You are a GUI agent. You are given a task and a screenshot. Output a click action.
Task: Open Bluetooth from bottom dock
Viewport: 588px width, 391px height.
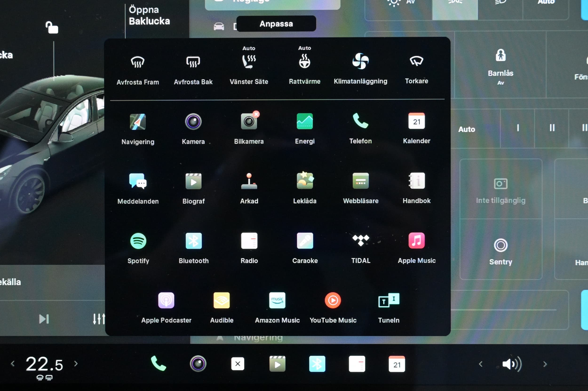pyautogui.click(x=317, y=364)
